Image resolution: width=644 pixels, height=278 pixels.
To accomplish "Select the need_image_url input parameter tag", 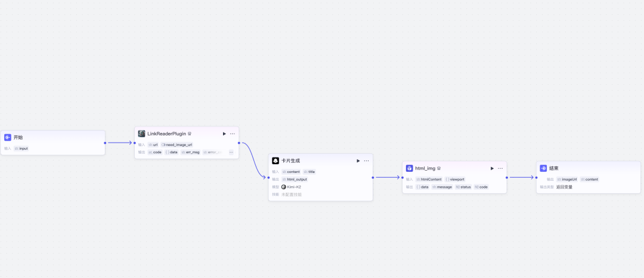I will (x=177, y=144).
